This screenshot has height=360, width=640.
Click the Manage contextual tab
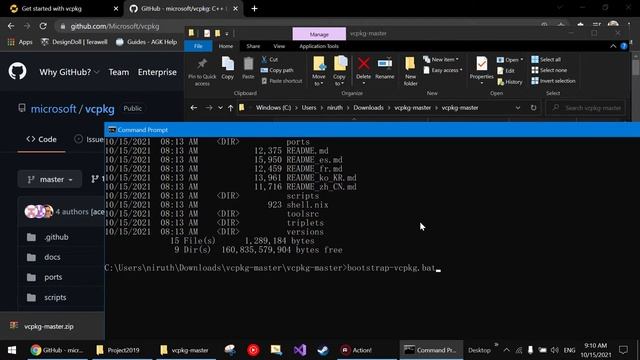[319, 34]
